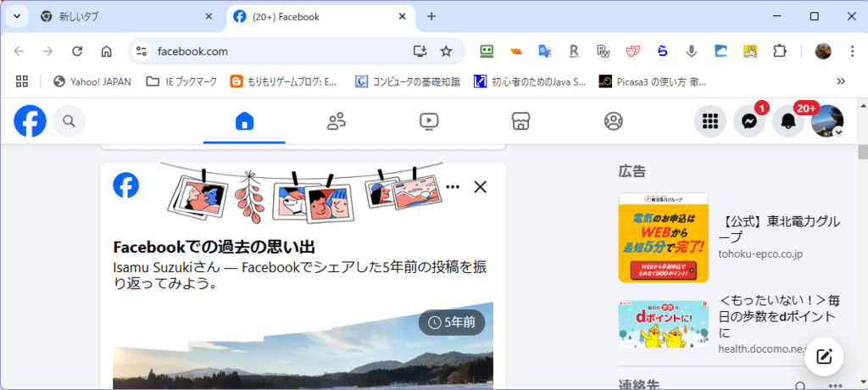Image resolution: width=868 pixels, height=390 pixels.
Task: Click the 5年前 time badge
Action: [x=452, y=322]
